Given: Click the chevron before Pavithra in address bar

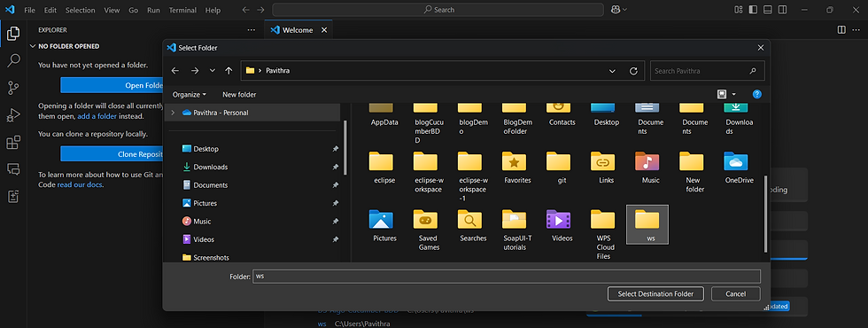Looking at the screenshot, I should click(260, 71).
